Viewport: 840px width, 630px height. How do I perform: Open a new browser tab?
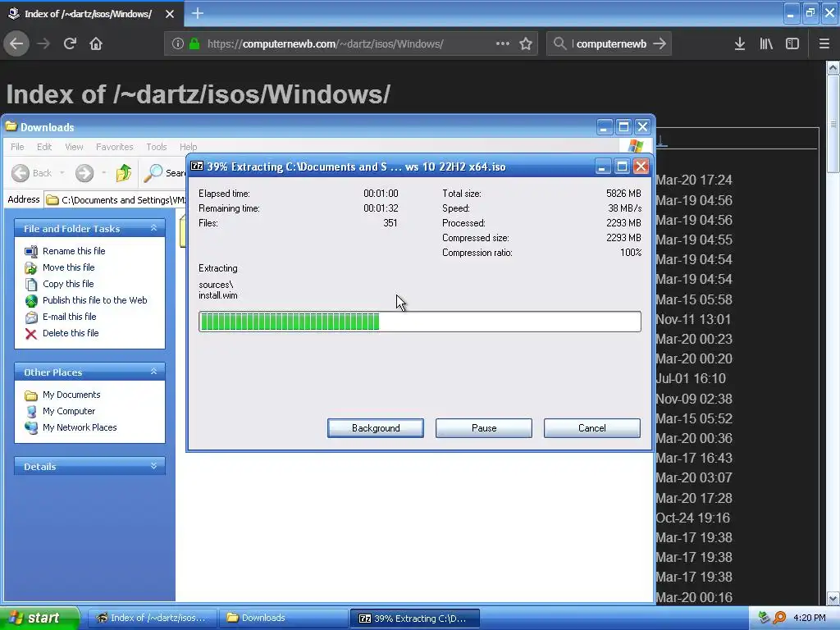click(197, 13)
